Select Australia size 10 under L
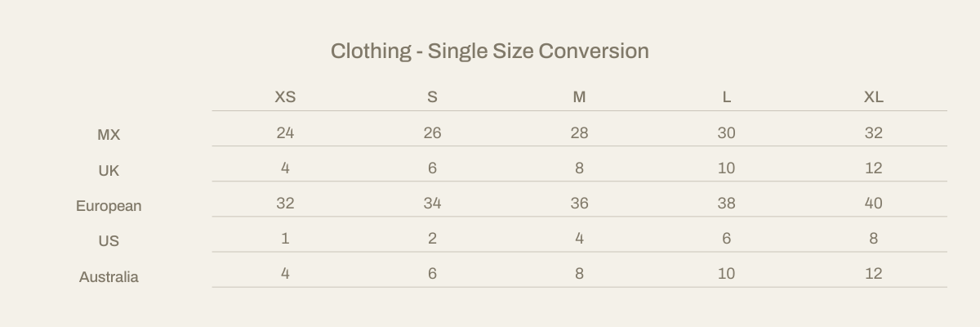 726,273
